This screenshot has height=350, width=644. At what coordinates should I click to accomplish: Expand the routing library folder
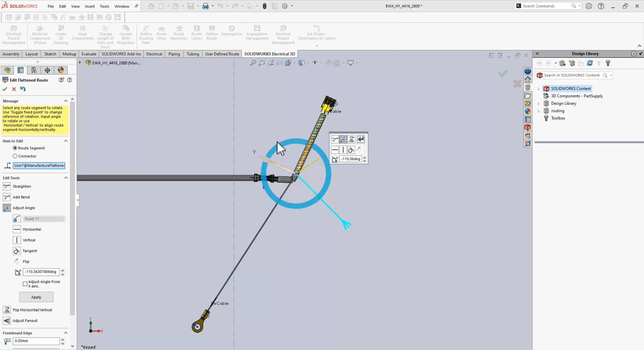pyautogui.click(x=539, y=111)
